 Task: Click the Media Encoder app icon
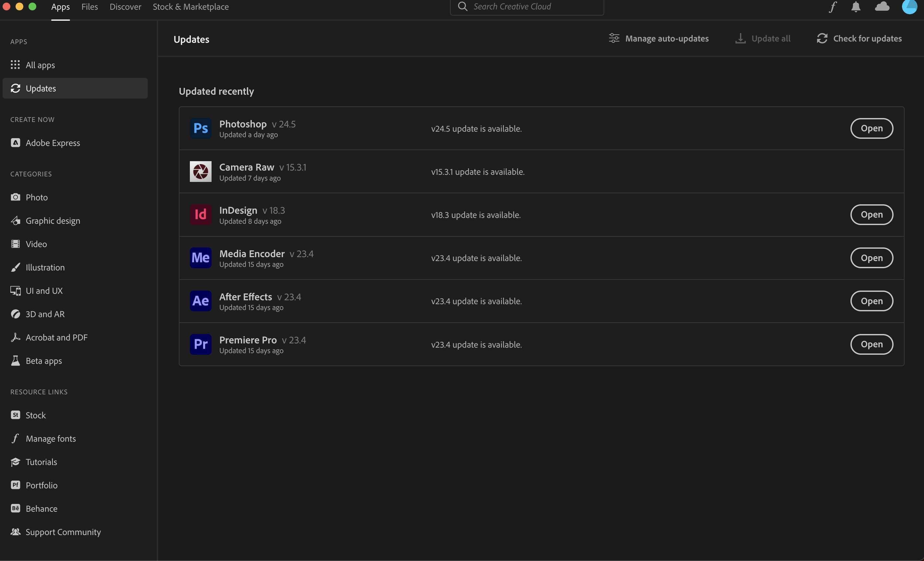tap(201, 258)
